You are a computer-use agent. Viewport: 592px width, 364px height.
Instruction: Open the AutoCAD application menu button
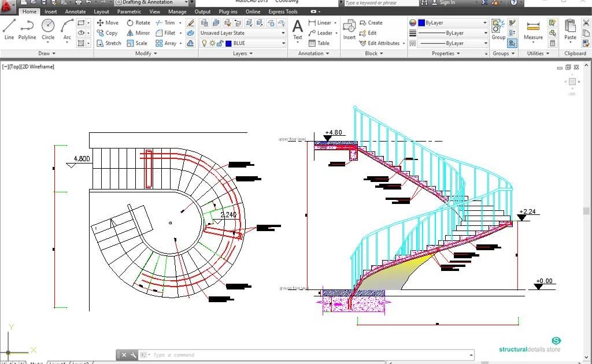[8, 6]
